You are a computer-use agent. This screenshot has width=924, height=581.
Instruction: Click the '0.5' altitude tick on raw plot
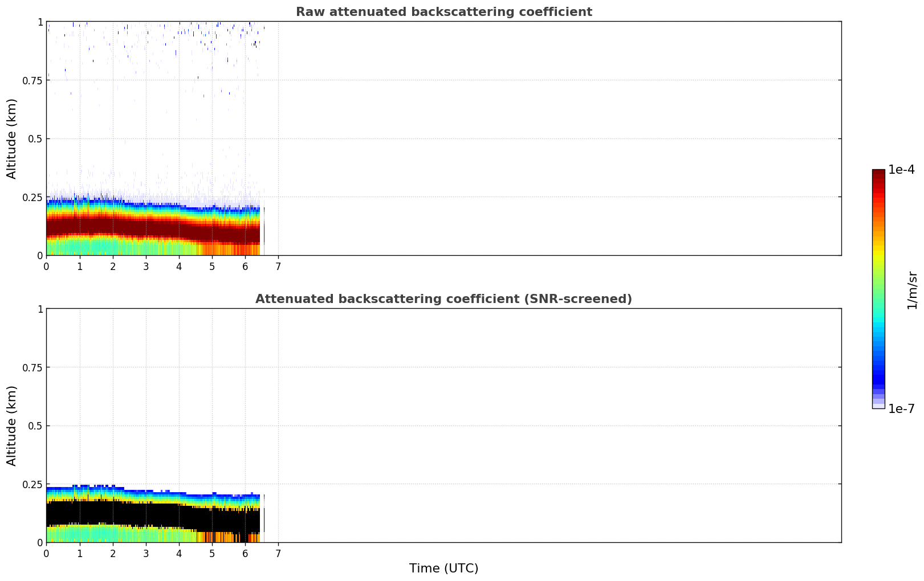click(35, 139)
